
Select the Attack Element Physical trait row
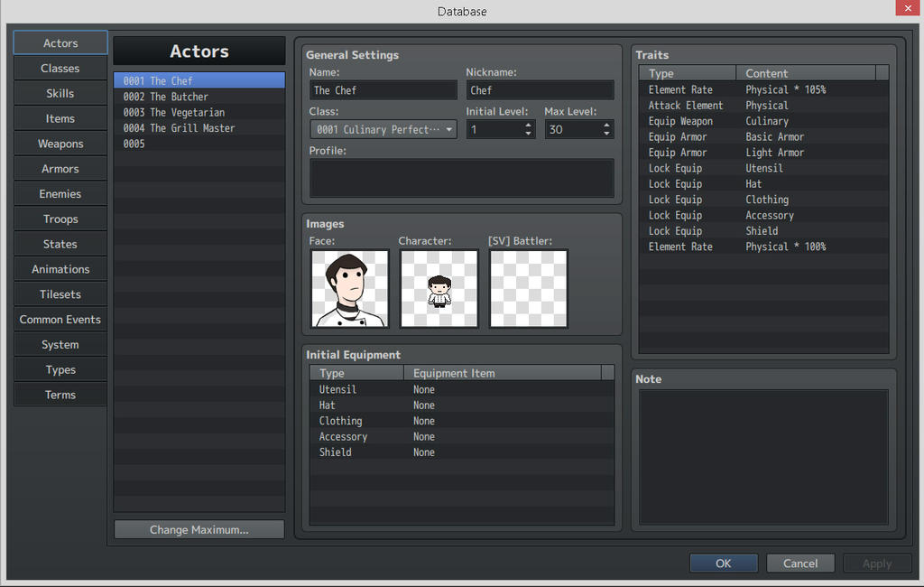click(x=763, y=106)
